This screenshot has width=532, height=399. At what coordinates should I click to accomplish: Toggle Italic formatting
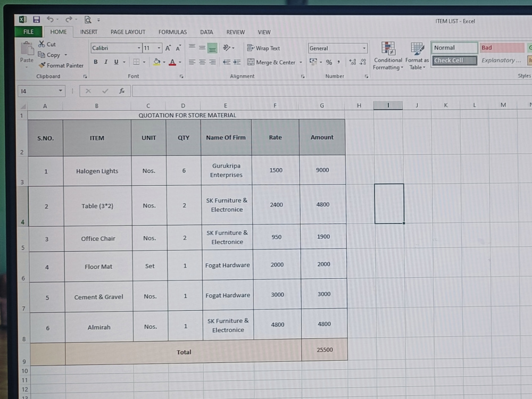(106, 62)
